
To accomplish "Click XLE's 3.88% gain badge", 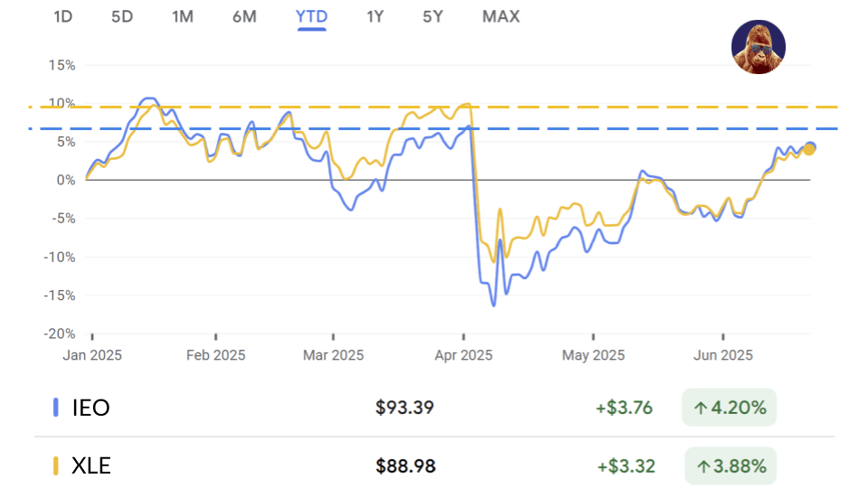I will [731, 466].
